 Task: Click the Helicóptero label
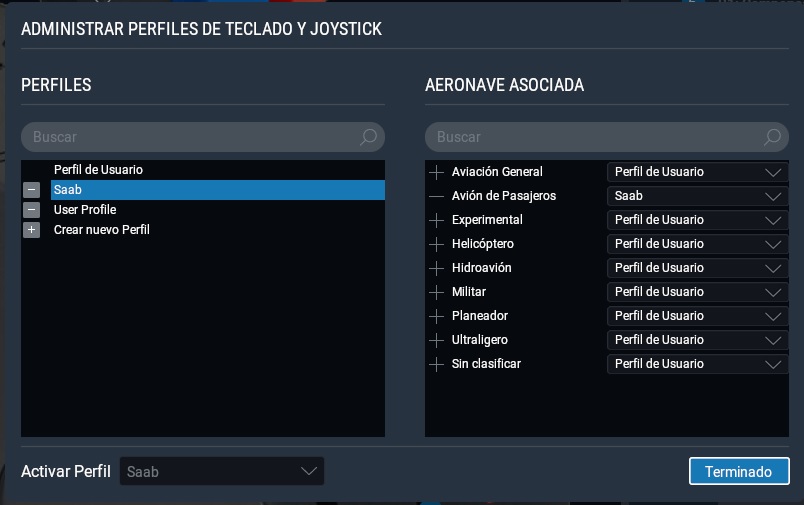(x=483, y=244)
